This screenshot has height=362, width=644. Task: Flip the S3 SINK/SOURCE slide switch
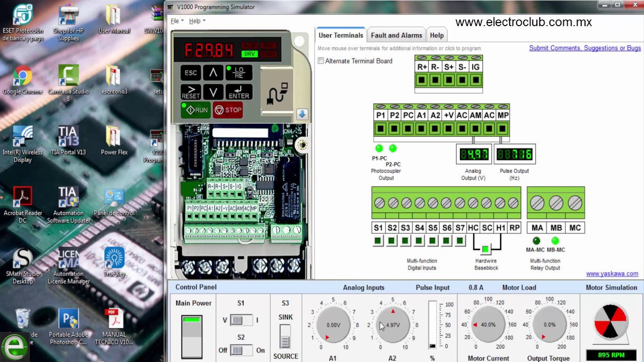(285, 336)
